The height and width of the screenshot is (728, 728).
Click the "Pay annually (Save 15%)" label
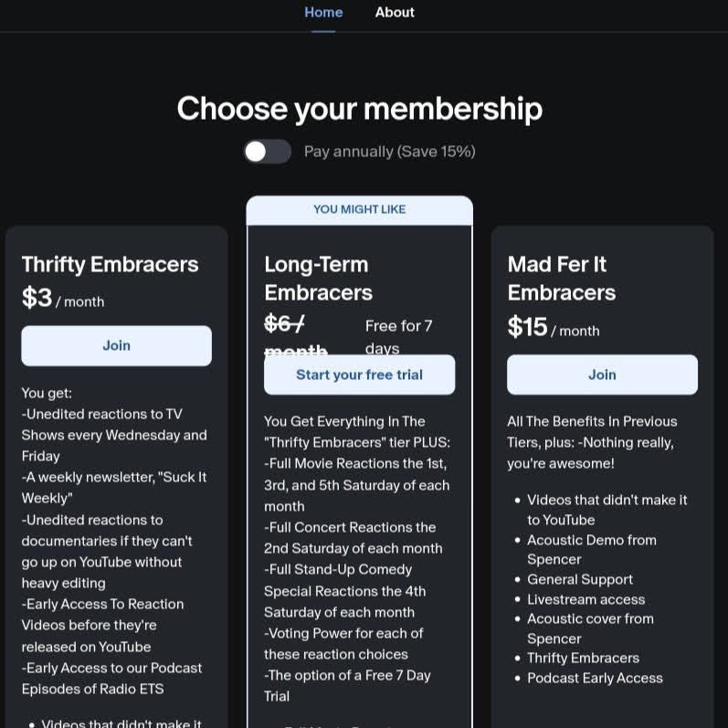tap(389, 152)
